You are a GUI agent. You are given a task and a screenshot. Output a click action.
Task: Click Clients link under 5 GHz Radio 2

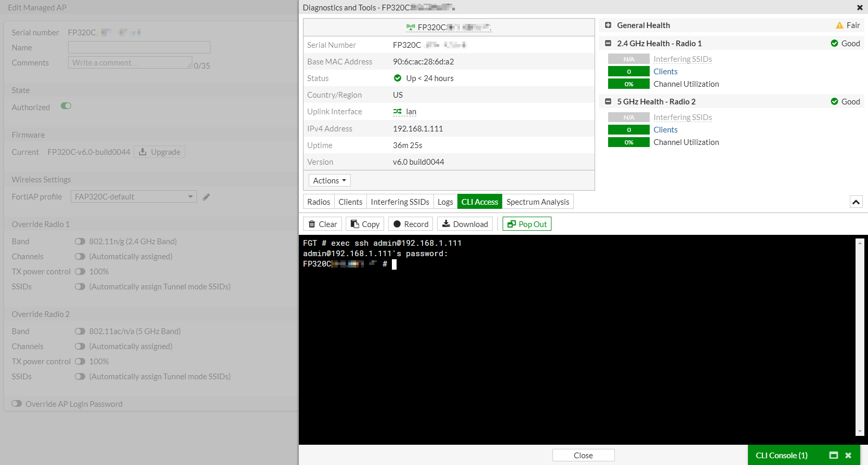(665, 130)
